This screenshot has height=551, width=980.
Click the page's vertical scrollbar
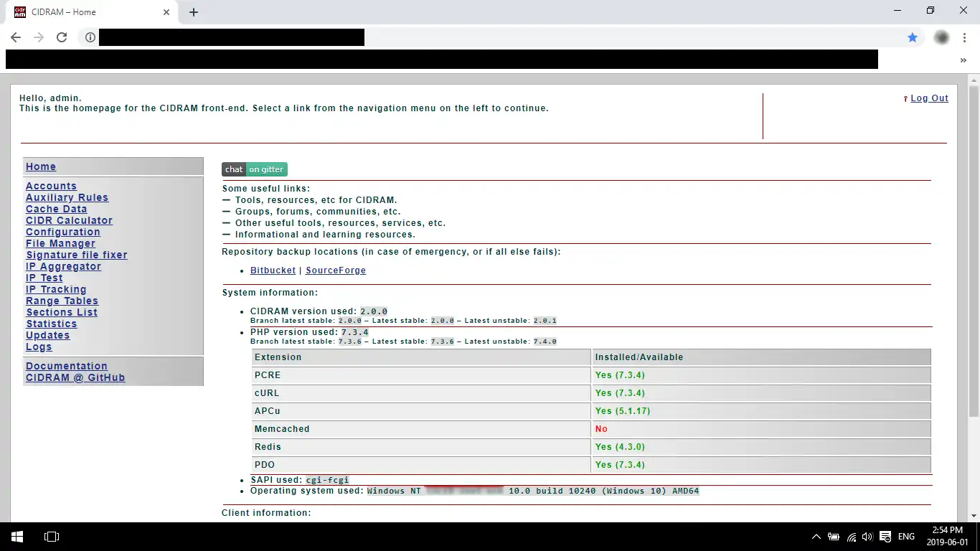974,251
